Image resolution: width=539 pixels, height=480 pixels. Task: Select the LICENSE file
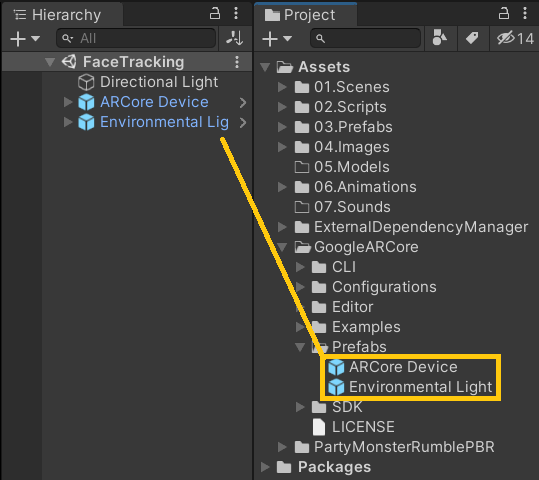(x=363, y=427)
